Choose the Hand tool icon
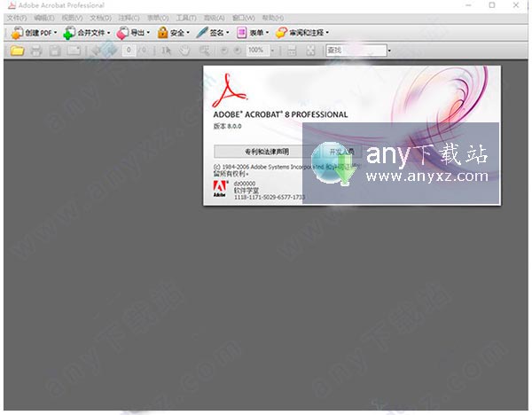Viewport: 532px width, 415px height. click(184, 51)
